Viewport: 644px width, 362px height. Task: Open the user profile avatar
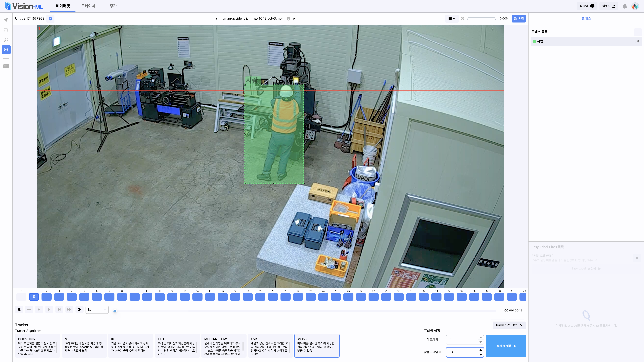(x=635, y=6)
